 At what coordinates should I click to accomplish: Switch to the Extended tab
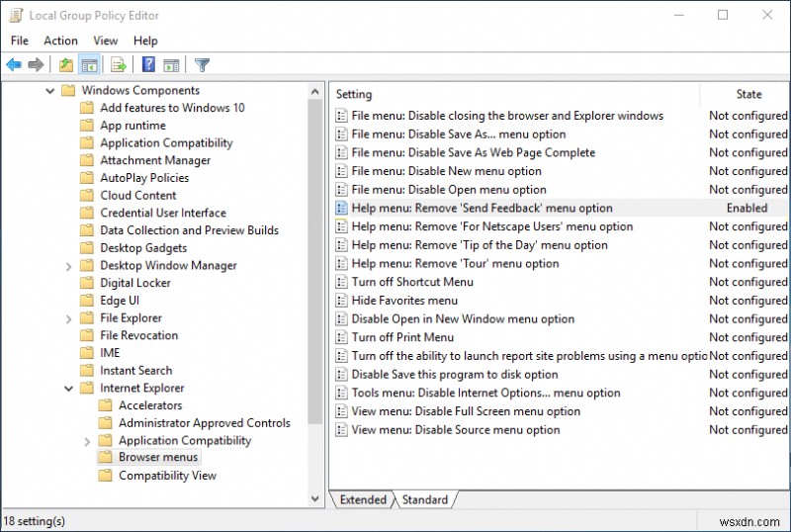363,499
